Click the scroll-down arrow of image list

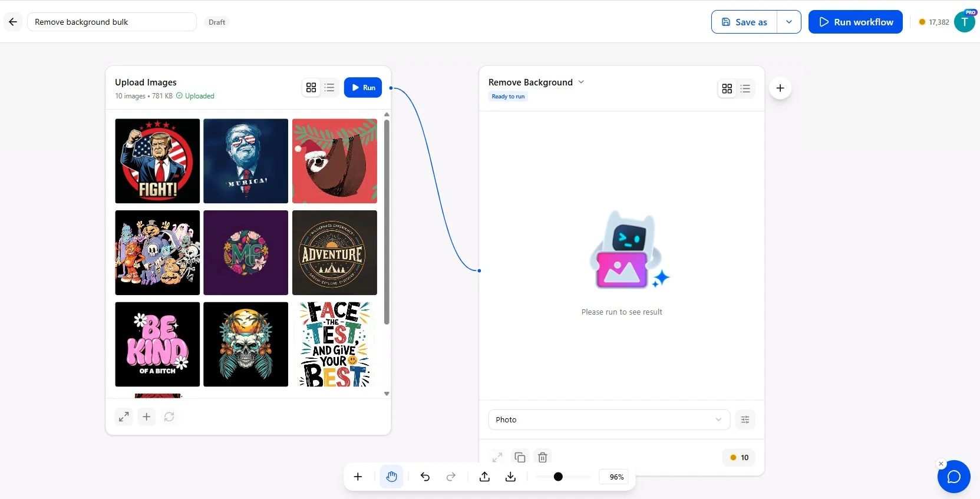click(387, 394)
